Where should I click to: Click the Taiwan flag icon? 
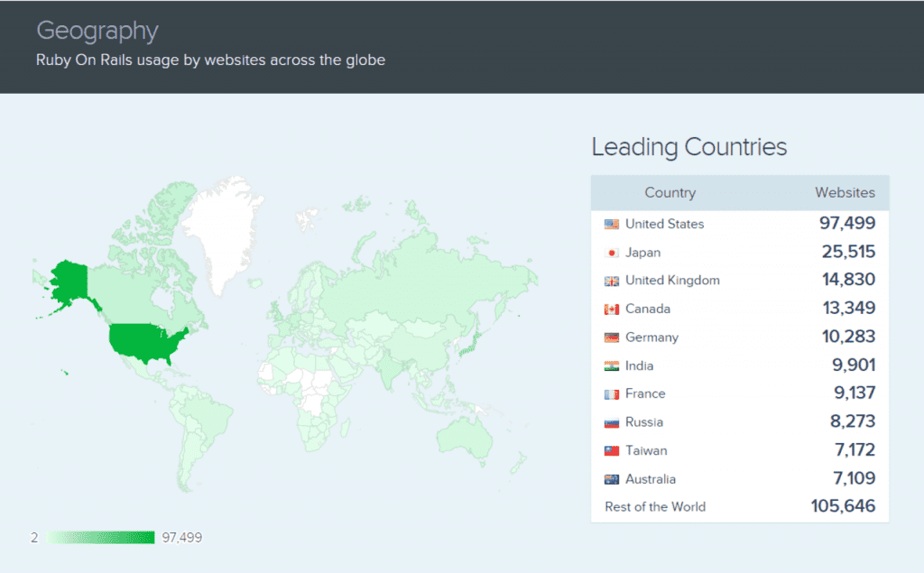coord(612,451)
